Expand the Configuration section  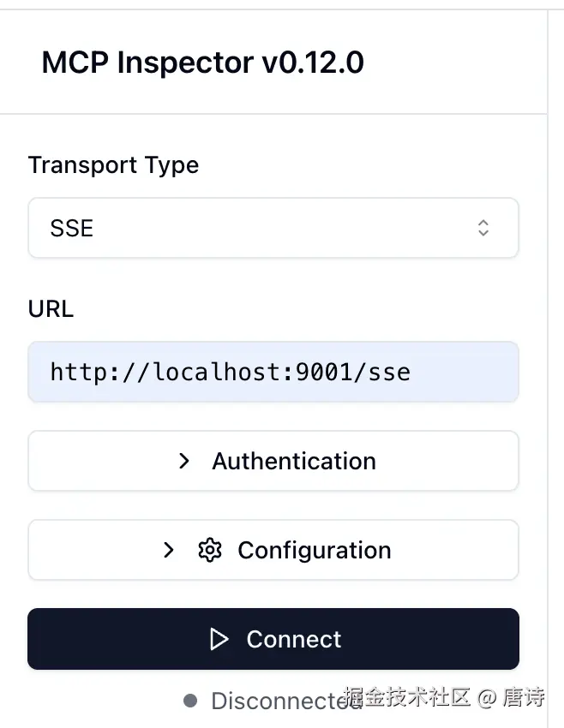(273, 550)
